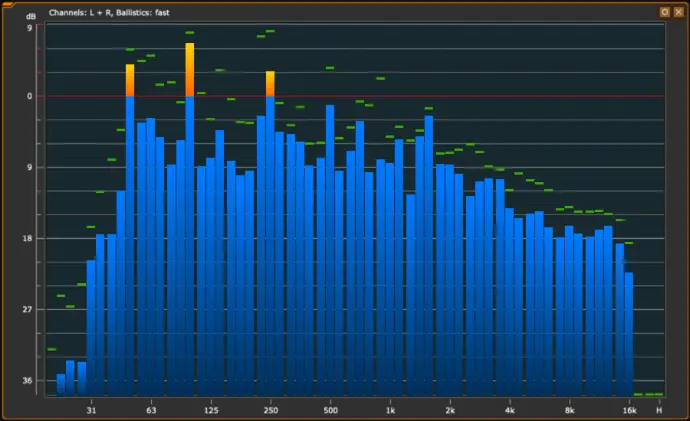Image resolution: width=690 pixels, height=421 pixels.
Task: Open the analyzer settings gear icon
Action: pyautogui.click(x=664, y=11)
